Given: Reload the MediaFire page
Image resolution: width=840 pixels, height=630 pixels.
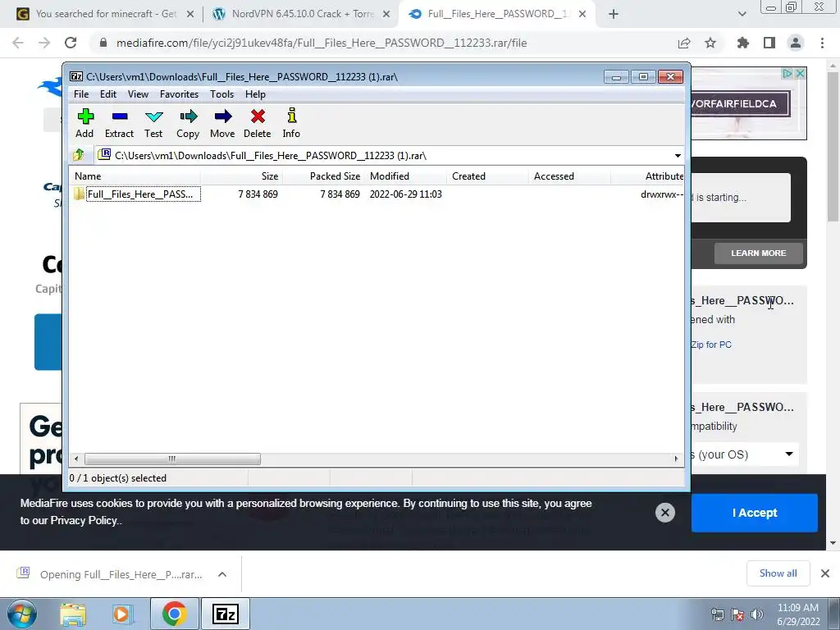Looking at the screenshot, I should pos(71,43).
